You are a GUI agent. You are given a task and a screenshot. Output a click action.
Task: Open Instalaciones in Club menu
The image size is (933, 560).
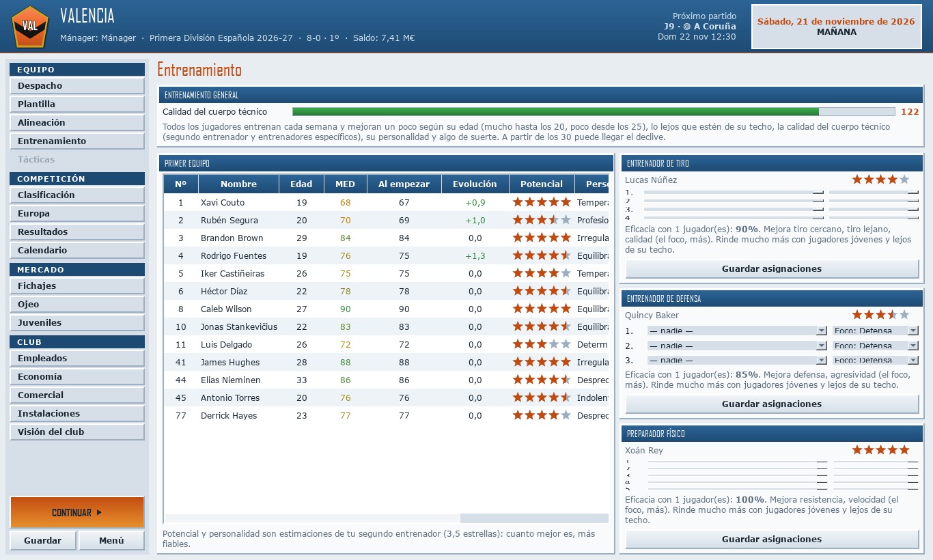(x=77, y=414)
